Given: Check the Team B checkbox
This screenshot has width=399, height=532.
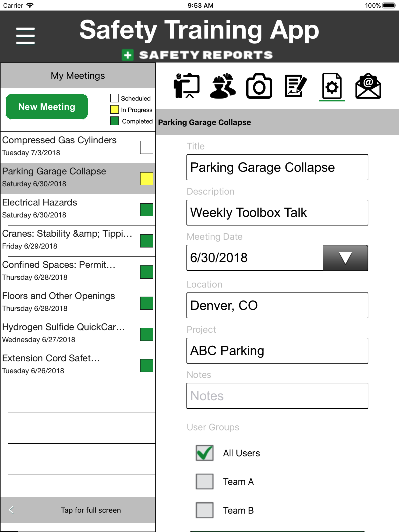Looking at the screenshot, I should point(205,510).
